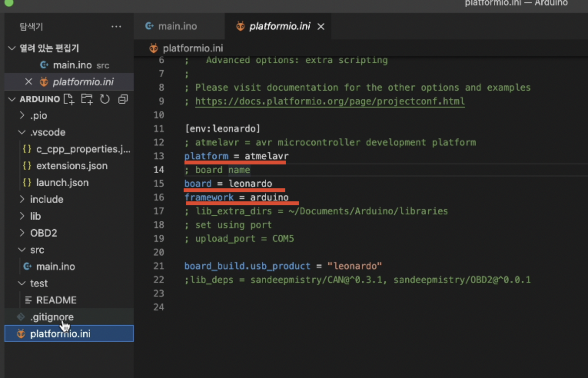Select the platformio.ini editor tab

pyautogui.click(x=280, y=26)
